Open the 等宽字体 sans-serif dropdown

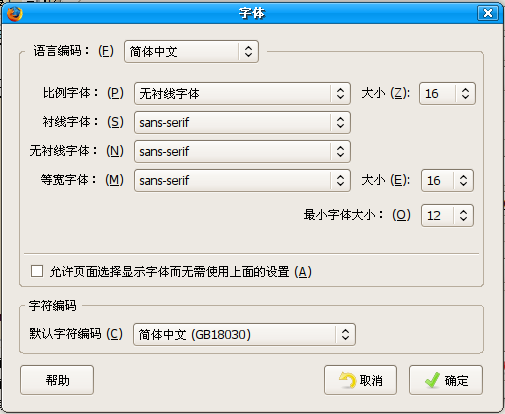click(x=242, y=180)
